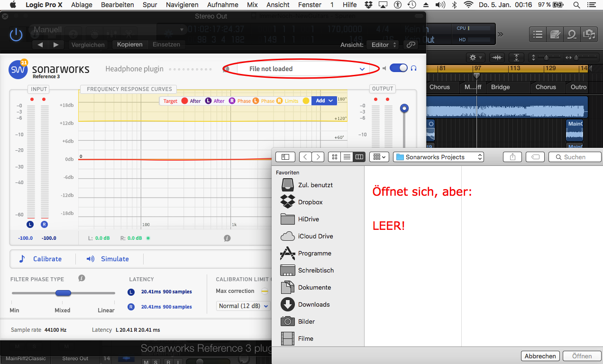Click the Suchen search field

pos(575,157)
